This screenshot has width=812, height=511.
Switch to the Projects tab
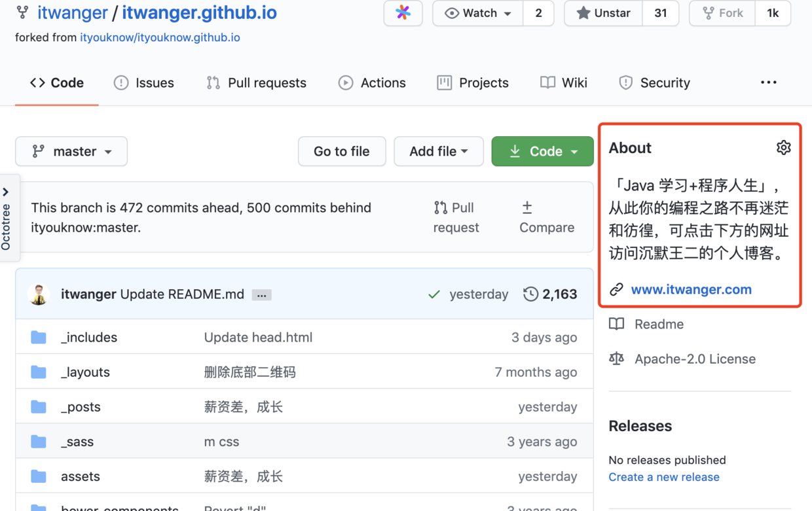pos(473,82)
